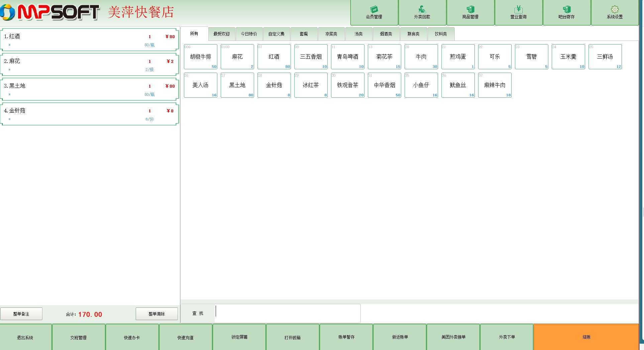Add 麻辣牛肉 item to order

pyautogui.click(x=495, y=85)
